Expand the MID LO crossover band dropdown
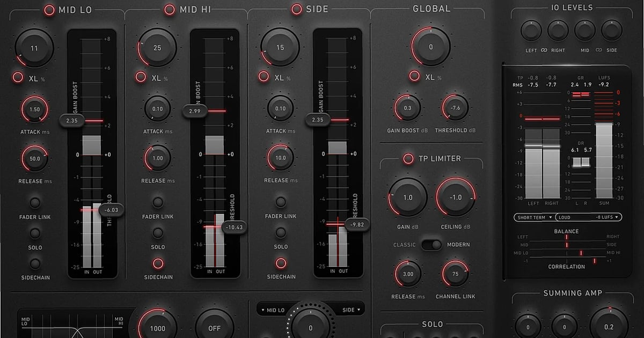 pos(274,308)
